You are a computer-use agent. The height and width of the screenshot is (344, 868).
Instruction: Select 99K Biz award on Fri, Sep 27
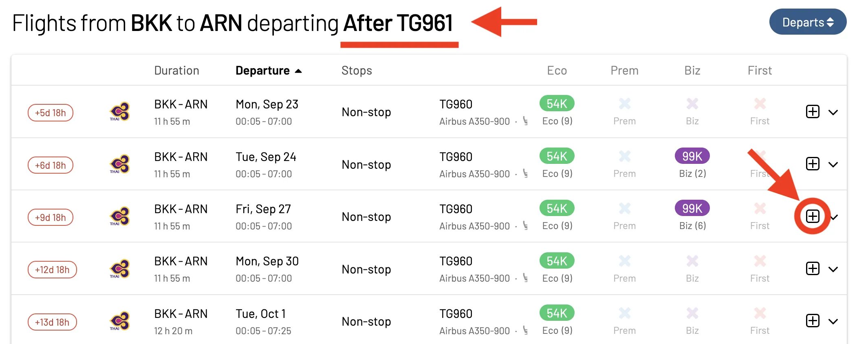click(692, 208)
